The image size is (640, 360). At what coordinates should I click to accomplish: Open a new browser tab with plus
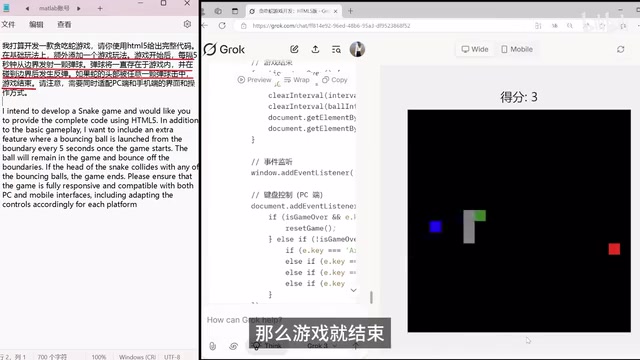tap(350, 11)
